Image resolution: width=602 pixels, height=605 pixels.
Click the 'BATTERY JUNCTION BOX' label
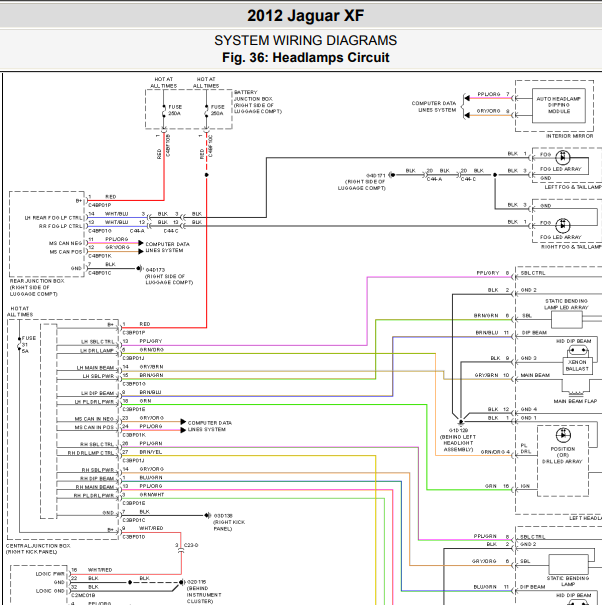coord(254,95)
